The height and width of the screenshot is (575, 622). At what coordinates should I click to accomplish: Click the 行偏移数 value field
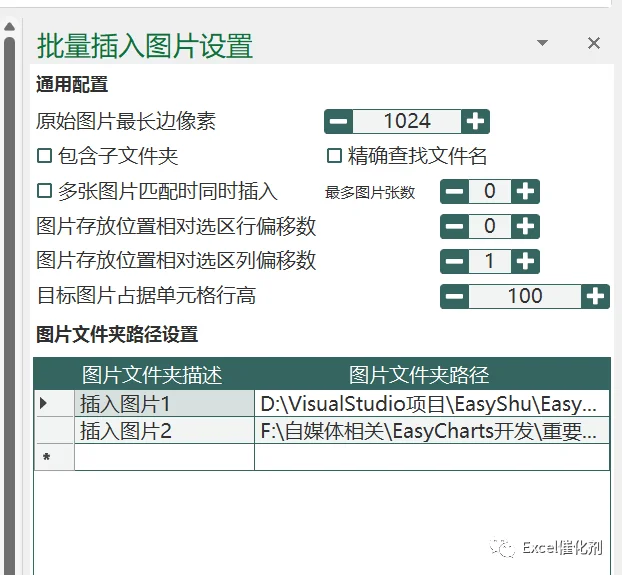coord(490,226)
